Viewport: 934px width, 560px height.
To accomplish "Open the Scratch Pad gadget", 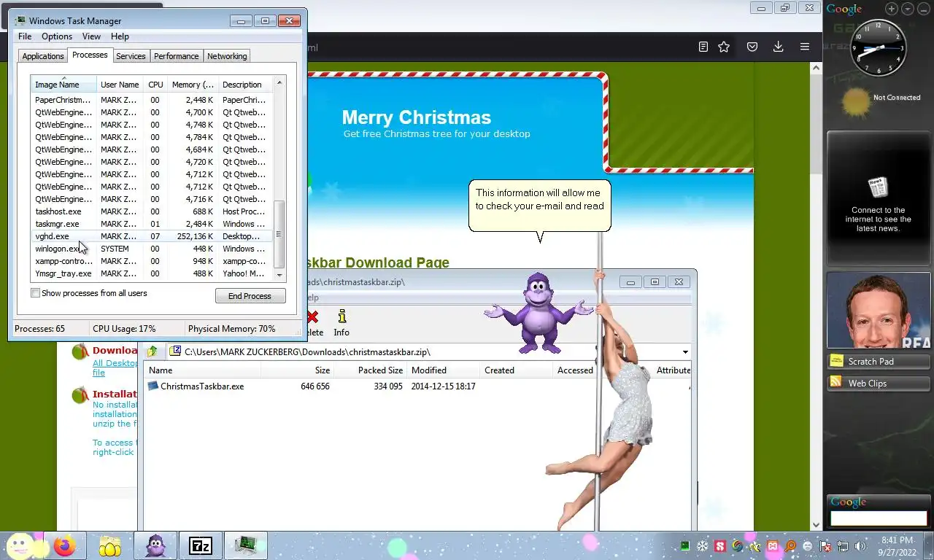I will coord(879,361).
